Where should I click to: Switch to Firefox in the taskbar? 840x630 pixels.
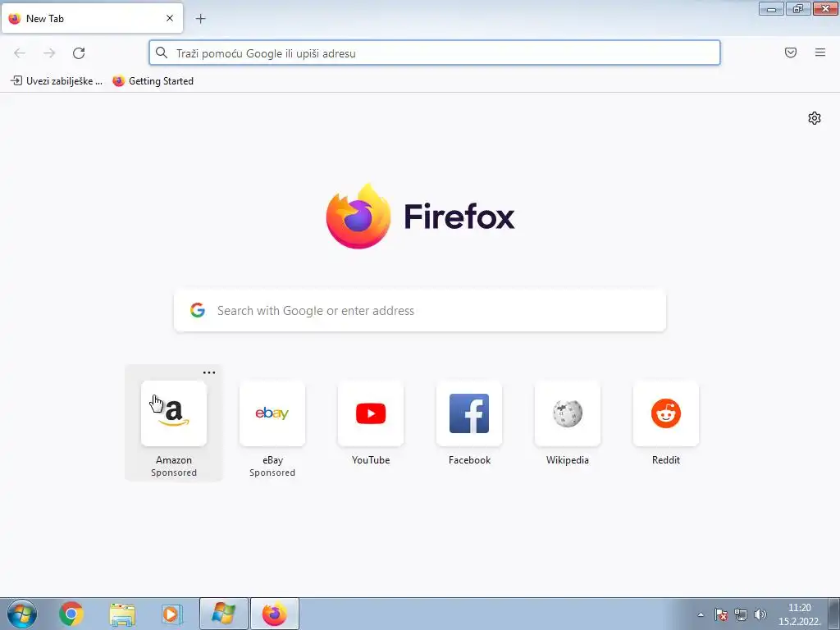coord(275,614)
